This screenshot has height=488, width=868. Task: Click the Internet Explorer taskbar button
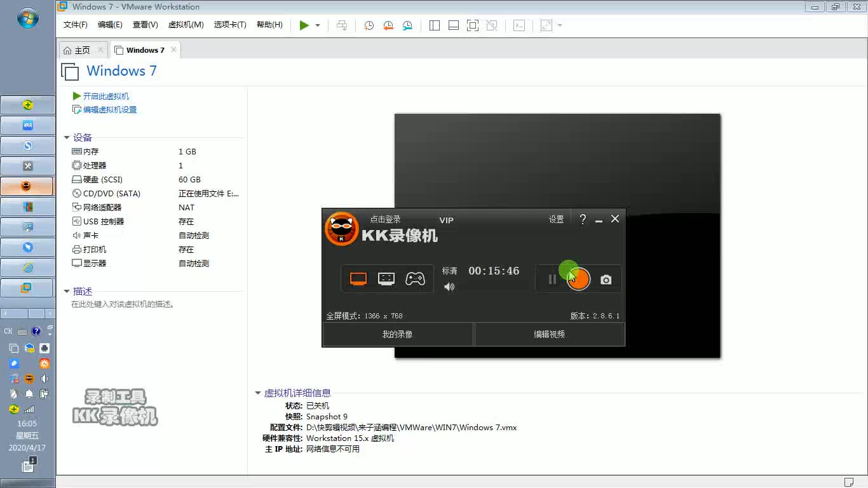pyautogui.click(x=27, y=268)
